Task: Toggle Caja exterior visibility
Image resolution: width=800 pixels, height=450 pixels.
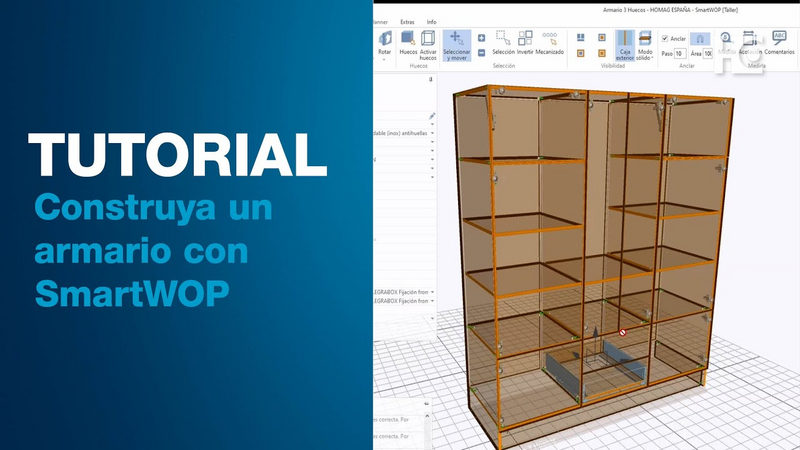Action: tap(625, 44)
